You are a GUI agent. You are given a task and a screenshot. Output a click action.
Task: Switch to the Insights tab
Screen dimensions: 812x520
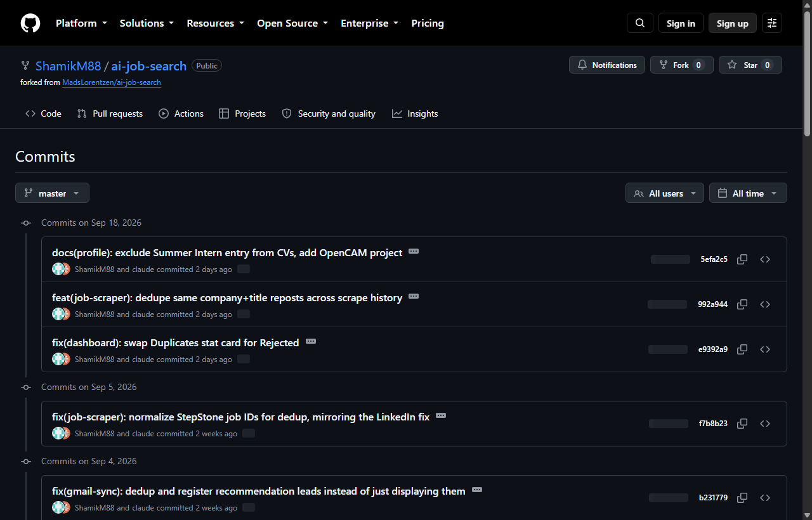415,114
